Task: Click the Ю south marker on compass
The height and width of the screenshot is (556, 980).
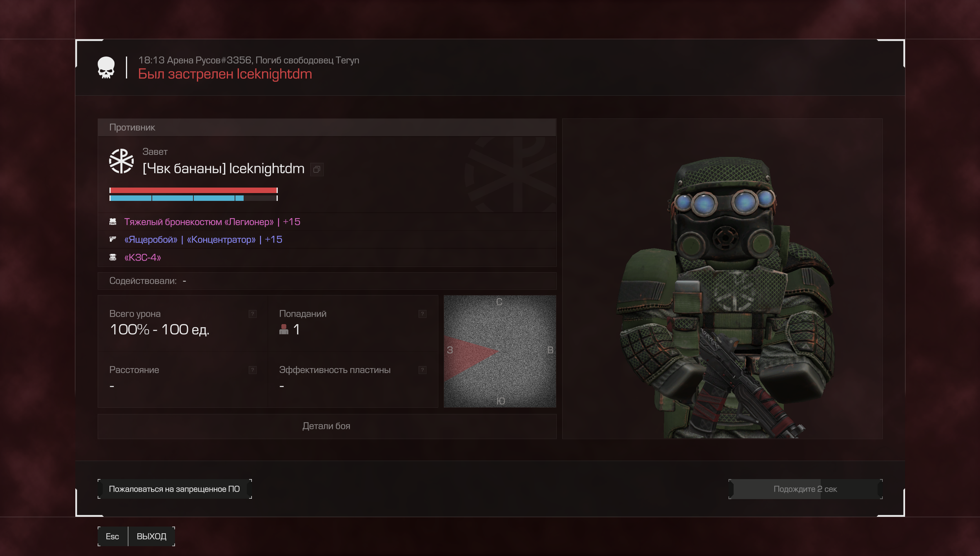Action: point(501,401)
